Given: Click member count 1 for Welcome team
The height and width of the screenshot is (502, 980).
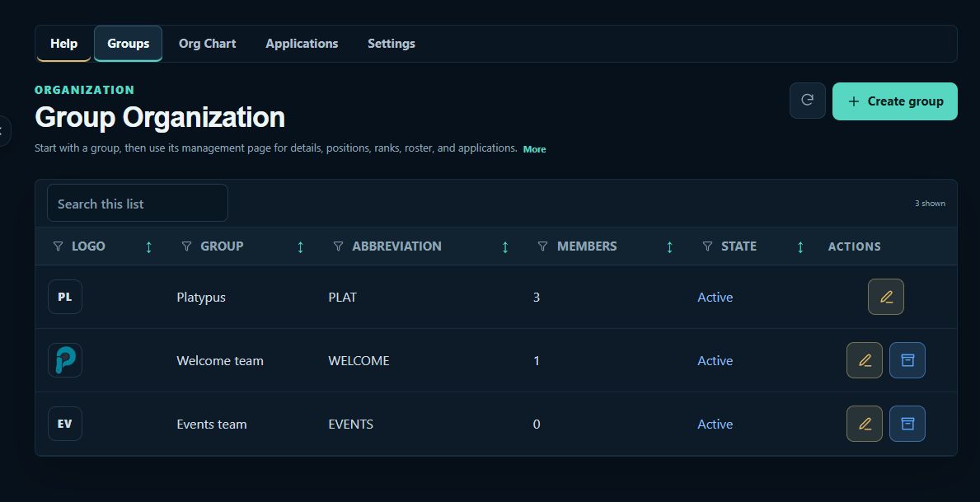Looking at the screenshot, I should [x=537, y=360].
